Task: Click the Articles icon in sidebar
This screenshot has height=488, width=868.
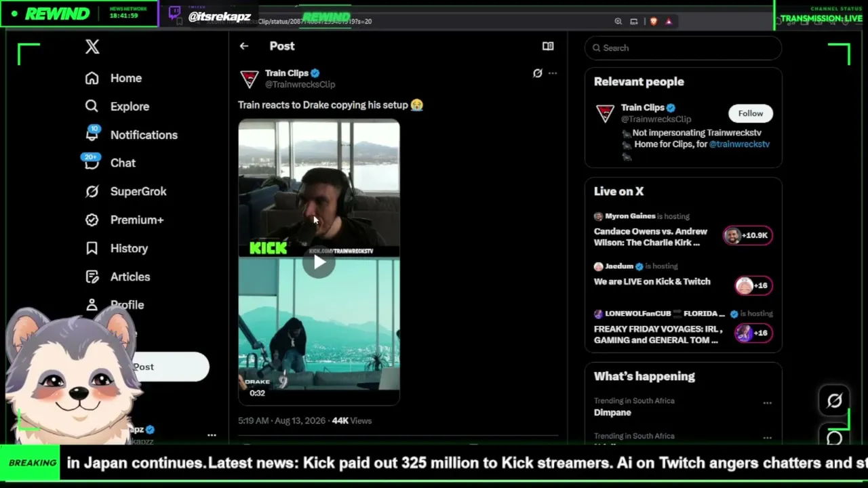Action: coord(92,277)
